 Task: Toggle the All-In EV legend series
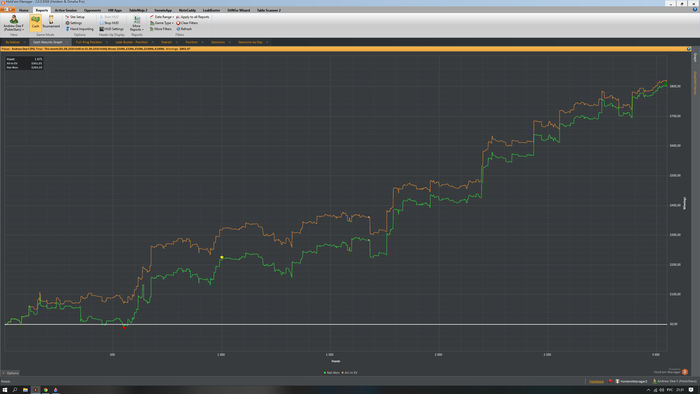tap(350, 373)
